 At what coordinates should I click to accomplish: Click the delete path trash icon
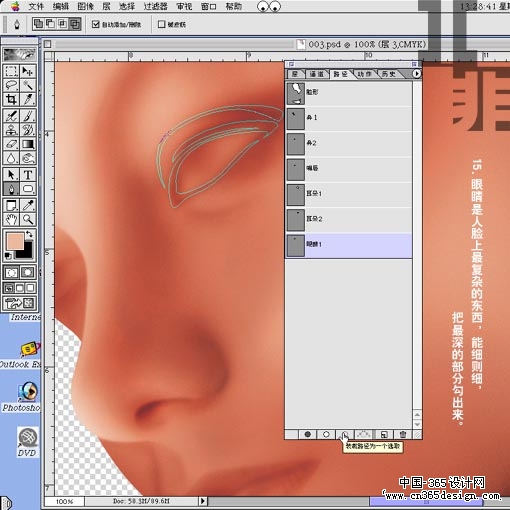(x=403, y=434)
